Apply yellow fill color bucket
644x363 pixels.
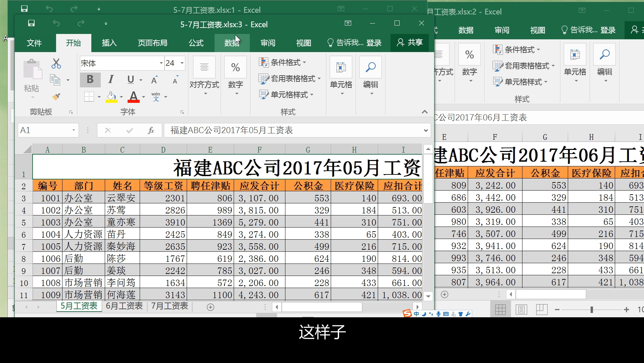pos(111,97)
